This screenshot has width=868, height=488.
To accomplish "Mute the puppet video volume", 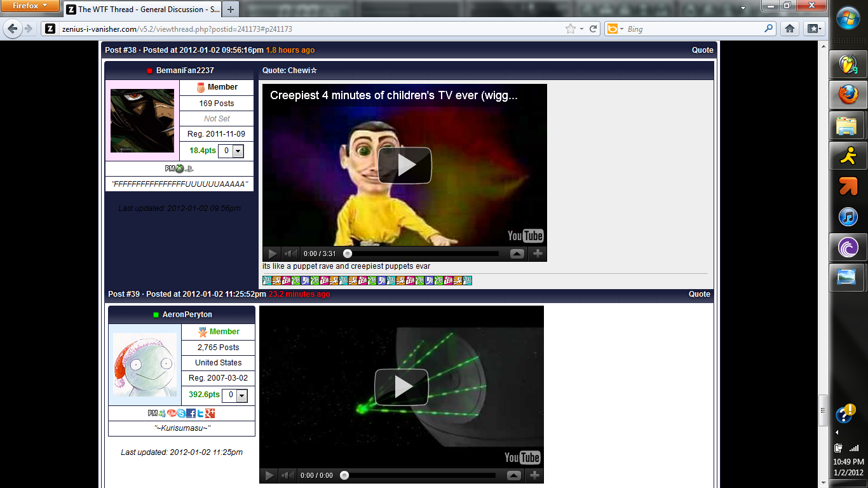I will click(290, 254).
